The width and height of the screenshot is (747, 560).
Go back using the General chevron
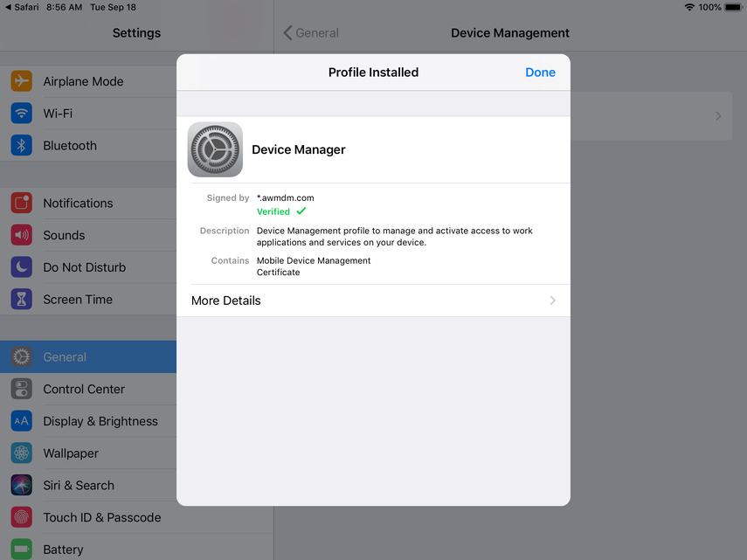pos(288,33)
